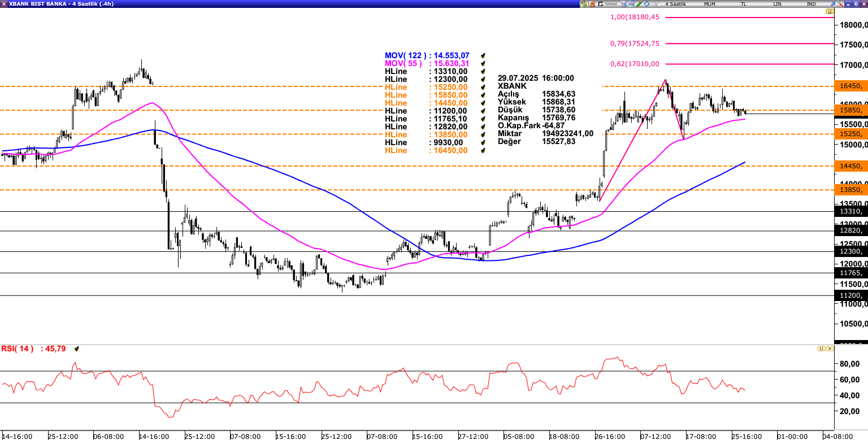Screen dimensions: 868x440
Task: Click the black 13310 price axis tag
Action: tap(851, 211)
